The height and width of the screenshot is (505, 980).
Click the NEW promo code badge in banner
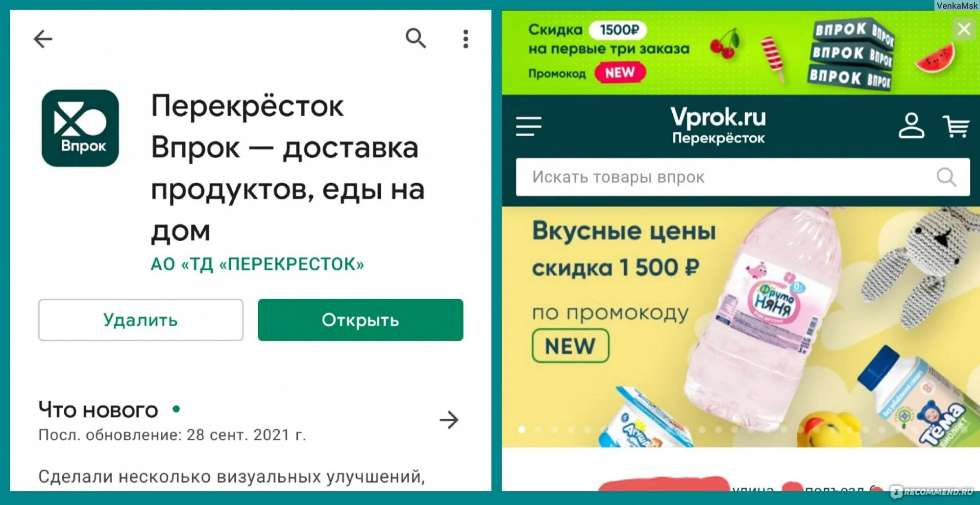(x=570, y=346)
